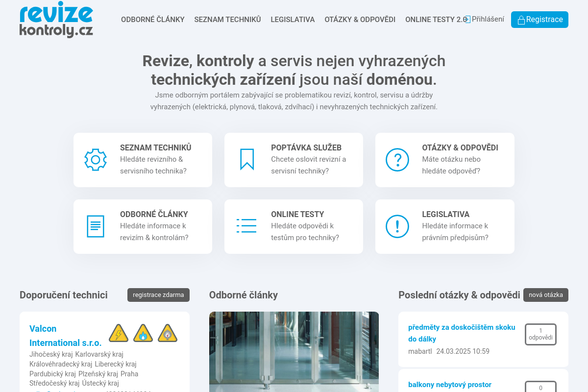This screenshot has width=588, height=392.
Task: Click the document icon in ODBORNÉ ČLÁNKY card
Action: point(95,226)
